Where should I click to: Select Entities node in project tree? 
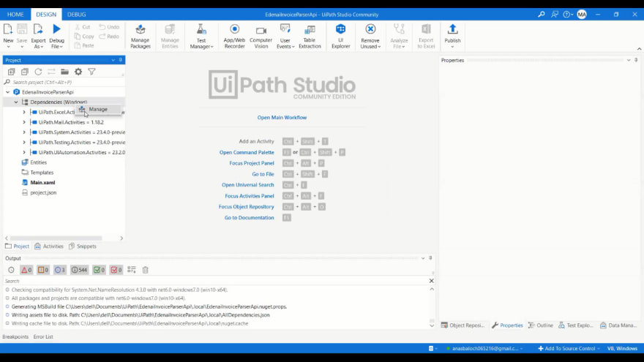click(x=38, y=162)
